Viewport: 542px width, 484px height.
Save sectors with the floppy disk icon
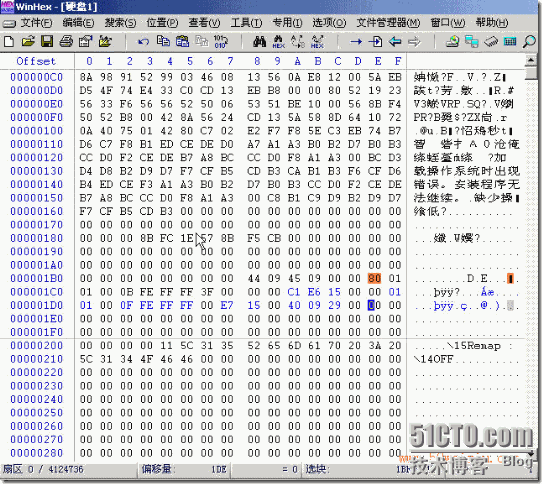47,42
